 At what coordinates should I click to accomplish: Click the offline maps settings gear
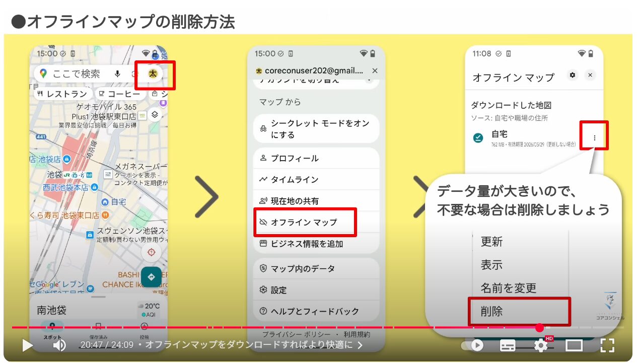click(x=572, y=75)
